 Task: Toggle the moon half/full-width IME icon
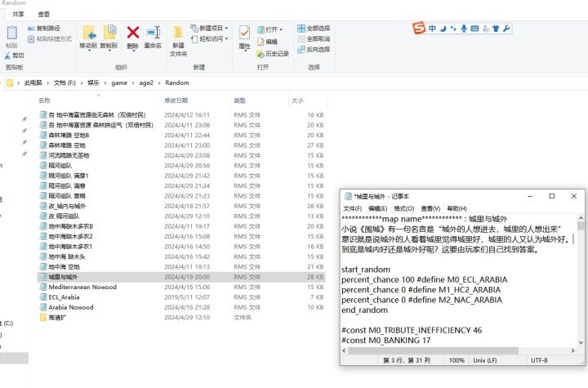click(443, 29)
